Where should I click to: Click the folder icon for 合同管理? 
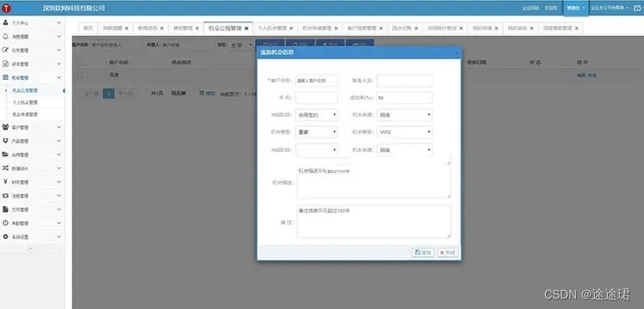point(5,154)
